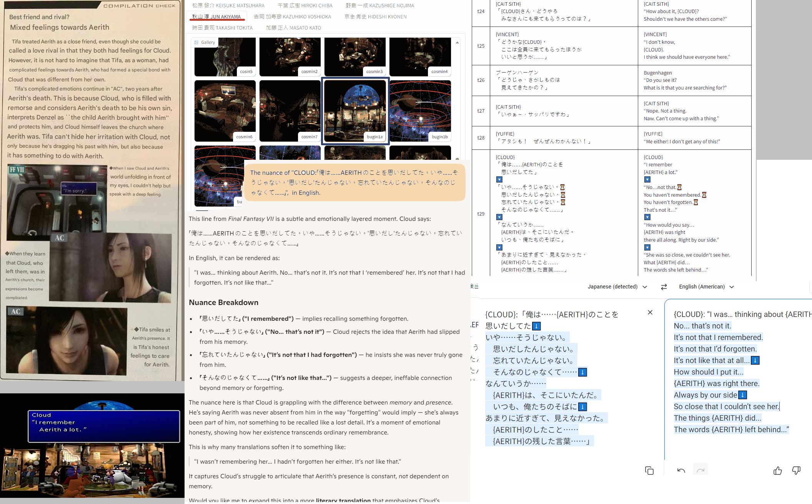Image resolution: width=812 pixels, height=504 pixels.
Task: Click the blue arrow above 「いや……そうじゃない in t29
Action: pyautogui.click(x=499, y=179)
